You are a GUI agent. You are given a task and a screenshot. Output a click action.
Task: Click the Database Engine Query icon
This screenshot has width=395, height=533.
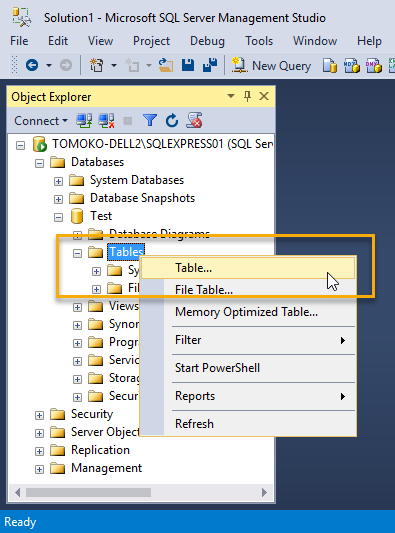coord(329,65)
